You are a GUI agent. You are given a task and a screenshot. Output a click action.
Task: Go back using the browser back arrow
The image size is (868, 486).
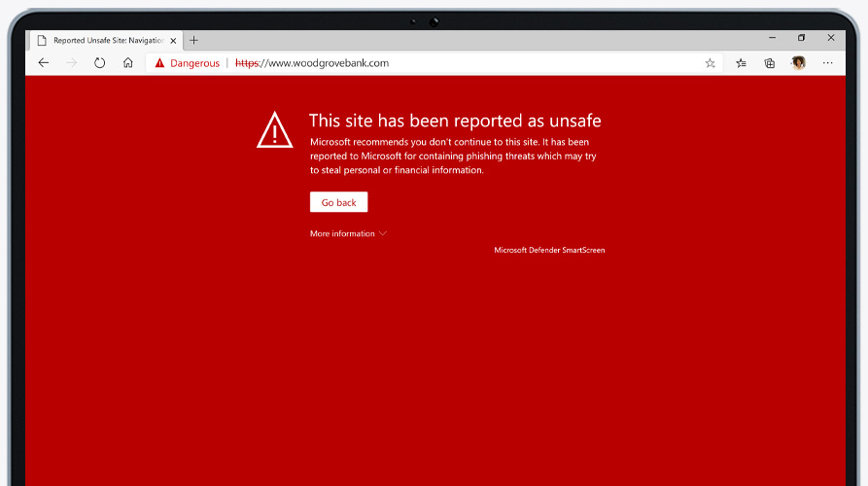(x=44, y=63)
